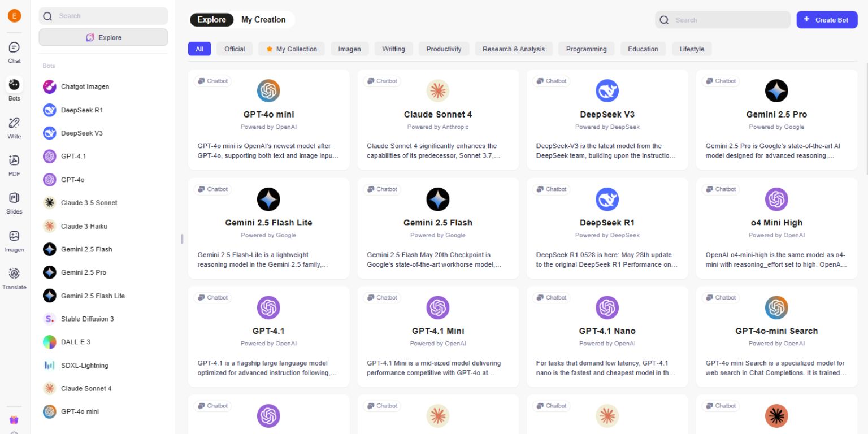
Task: Select Claude 3.5 Sonnet in bots list
Action: (103, 202)
